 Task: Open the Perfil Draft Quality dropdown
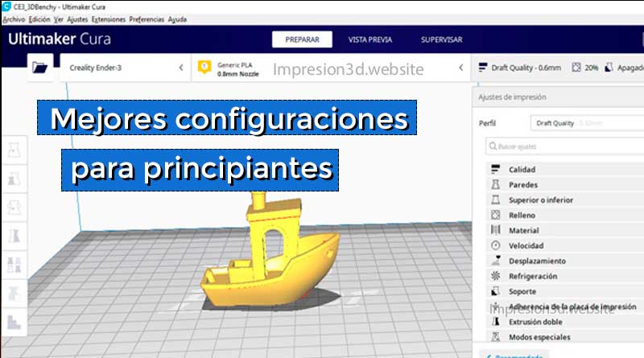pyautogui.click(x=588, y=123)
